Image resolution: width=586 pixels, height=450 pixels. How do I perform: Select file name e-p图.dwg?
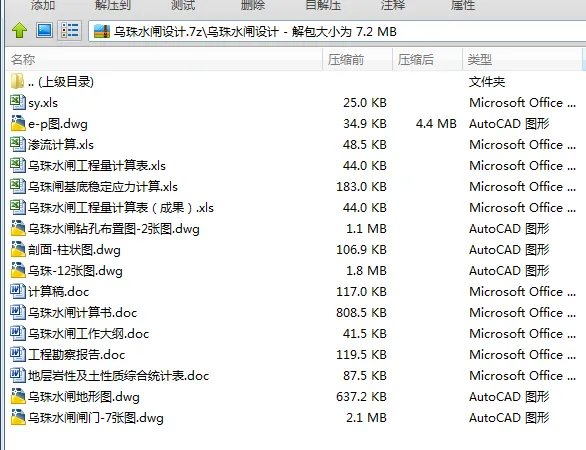[58, 124]
